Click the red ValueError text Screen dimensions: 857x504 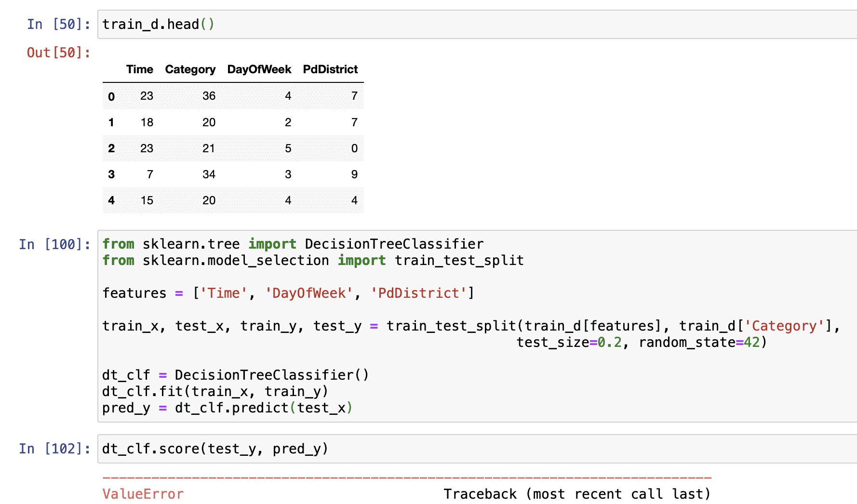(x=143, y=494)
